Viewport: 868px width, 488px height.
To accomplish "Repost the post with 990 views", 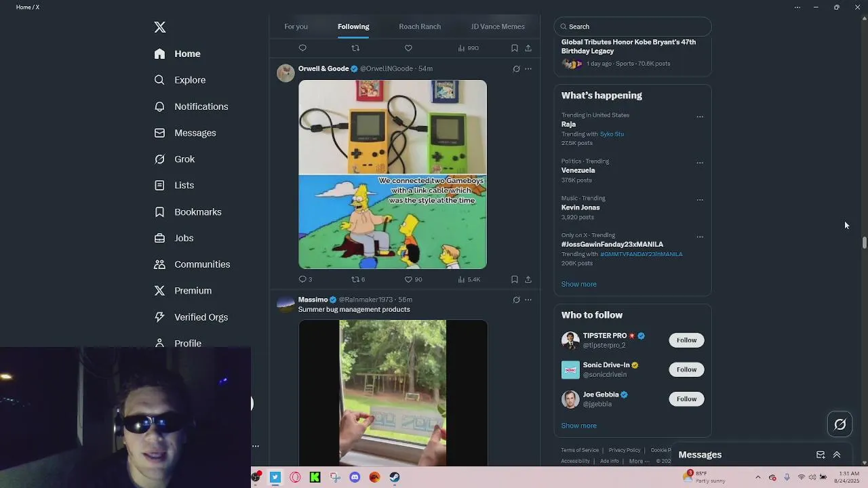I will (x=355, y=48).
